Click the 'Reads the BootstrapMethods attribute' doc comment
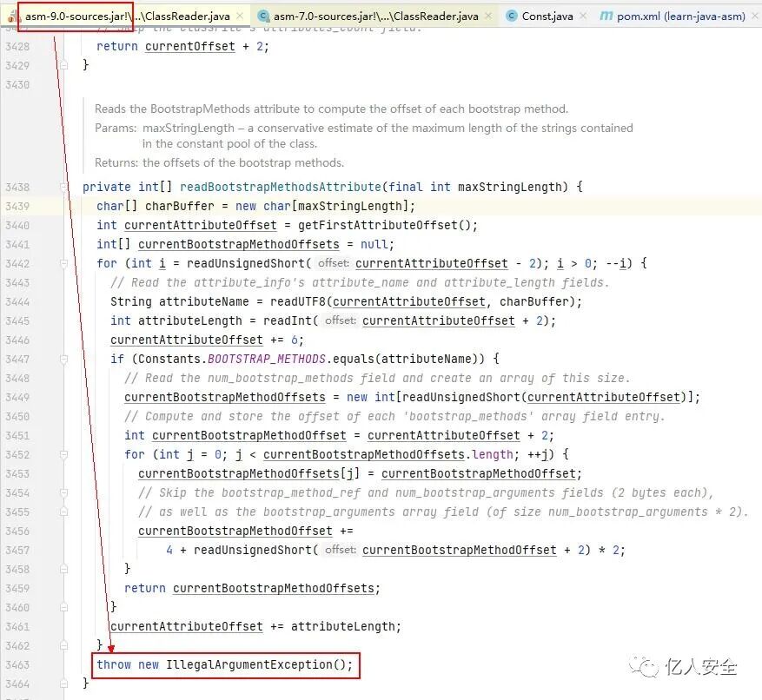Screen dimensions: 762x700 pyautogui.click(x=331, y=109)
